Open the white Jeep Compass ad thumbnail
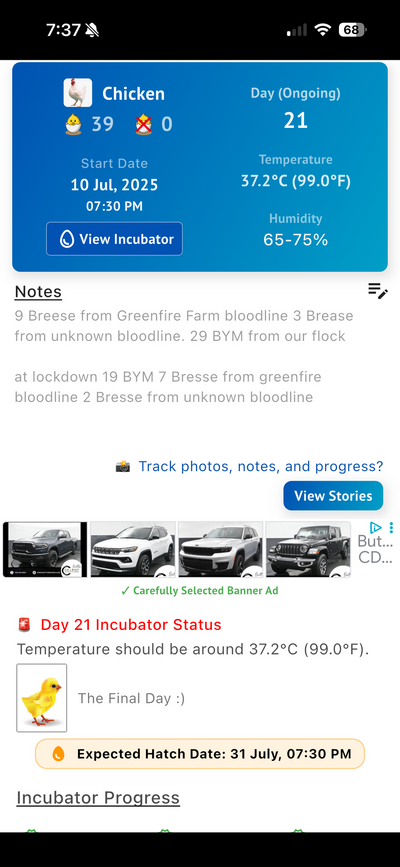The width and height of the screenshot is (400, 867). tap(133, 550)
